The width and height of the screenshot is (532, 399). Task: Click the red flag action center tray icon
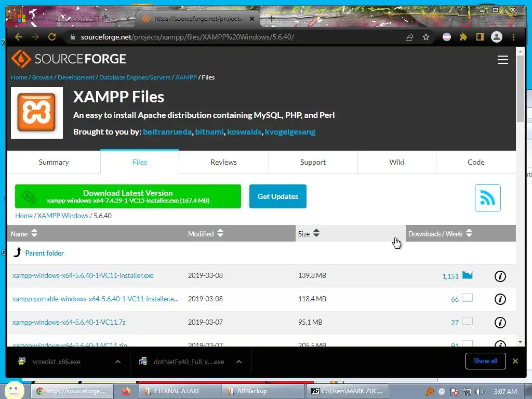[454, 392]
